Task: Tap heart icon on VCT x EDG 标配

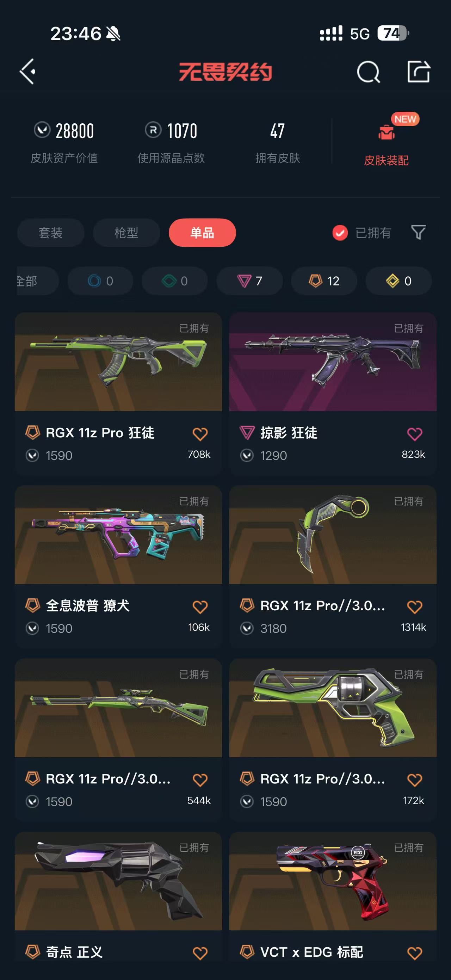Action: pos(414,953)
